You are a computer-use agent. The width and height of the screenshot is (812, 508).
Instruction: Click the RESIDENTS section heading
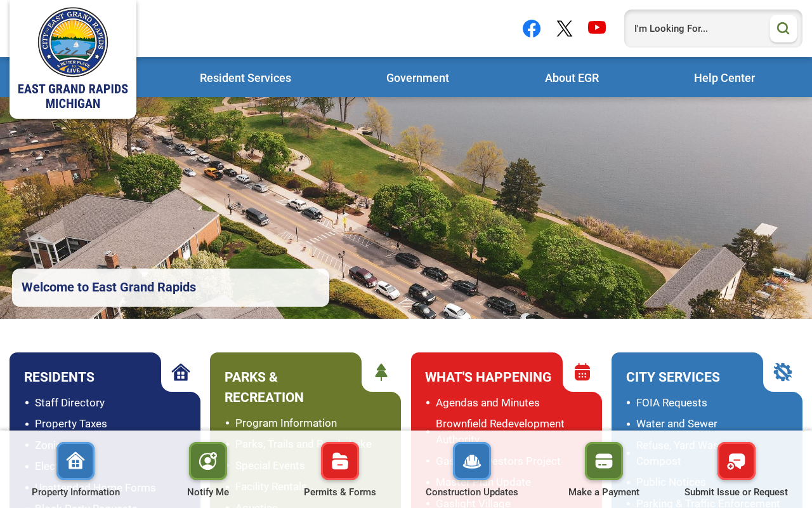pos(59,377)
